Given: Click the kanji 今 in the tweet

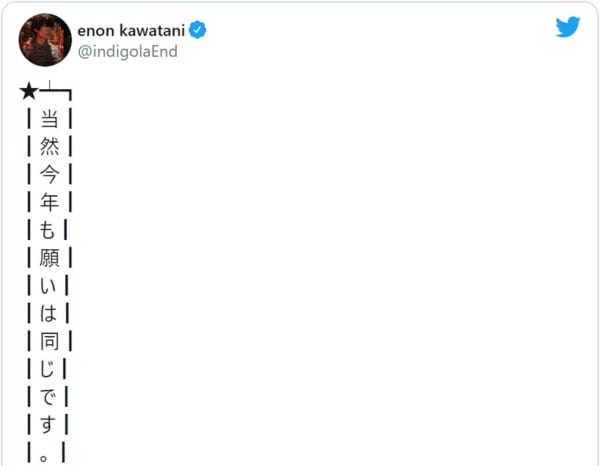Looking at the screenshot, I should tap(49, 174).
